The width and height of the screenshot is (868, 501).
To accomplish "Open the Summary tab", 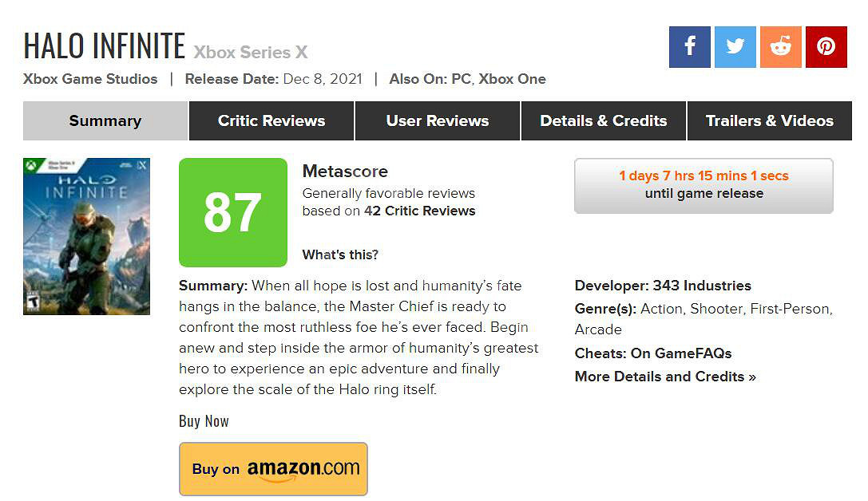I will coord(105,121).
